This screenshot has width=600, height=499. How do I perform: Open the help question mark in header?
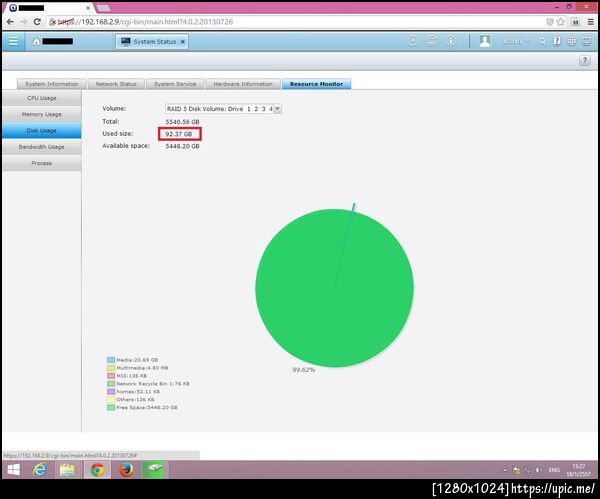[557, 41]
